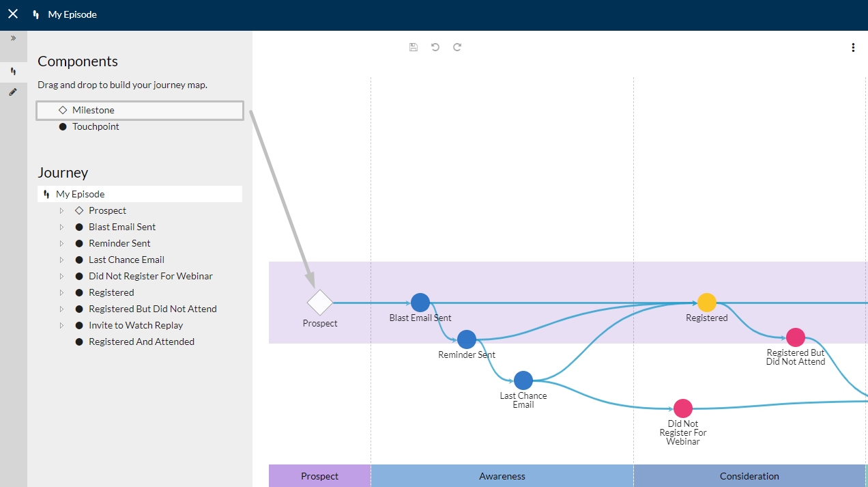This screenshot has height=487, width=868.
Task: Click the undo arrow icon
Action: tap(435, 47)
